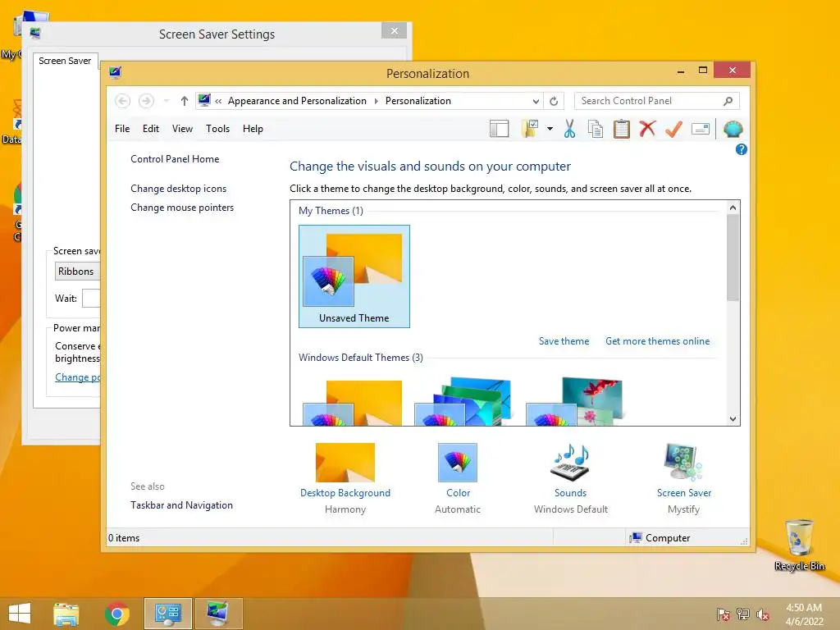Open the blue Help question mark

tap(741, 149)
